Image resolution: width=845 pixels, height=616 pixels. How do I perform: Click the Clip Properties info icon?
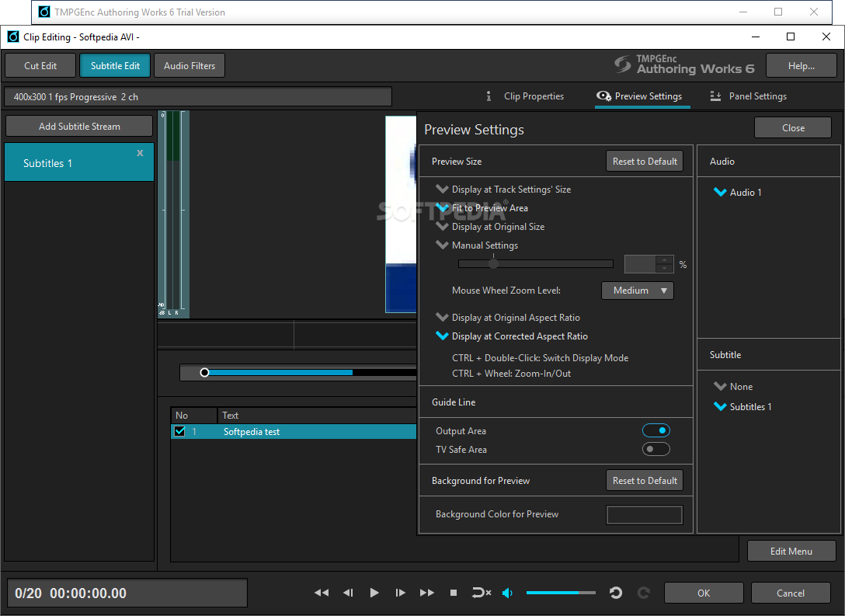click(489, 96)
